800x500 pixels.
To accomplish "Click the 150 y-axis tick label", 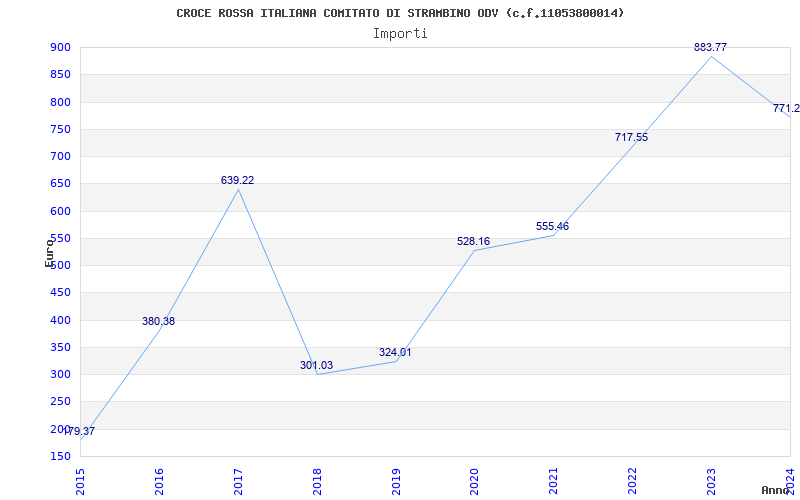I will tap(60, 456).
